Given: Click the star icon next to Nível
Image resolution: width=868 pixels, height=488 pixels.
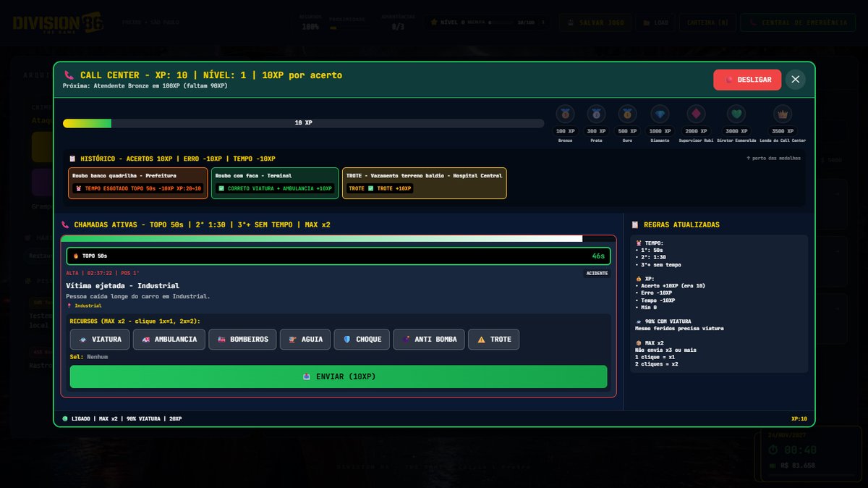Looking at the screenshot, I should (x=435, y=22).
